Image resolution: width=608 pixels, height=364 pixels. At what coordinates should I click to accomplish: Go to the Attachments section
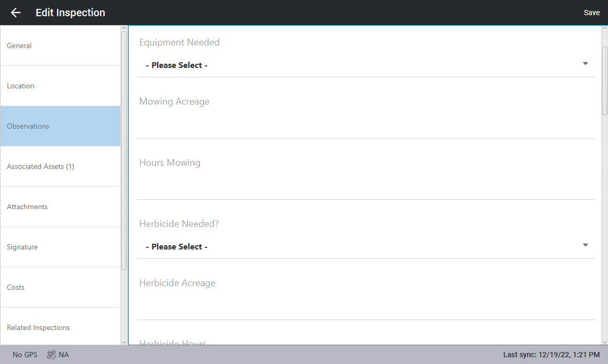[x=60, y=207]
